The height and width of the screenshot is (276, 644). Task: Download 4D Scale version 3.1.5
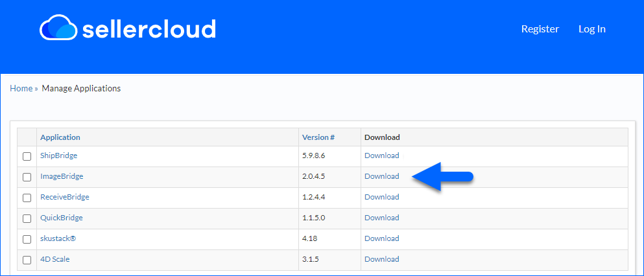pyautogui.click(x=381, y=259)
